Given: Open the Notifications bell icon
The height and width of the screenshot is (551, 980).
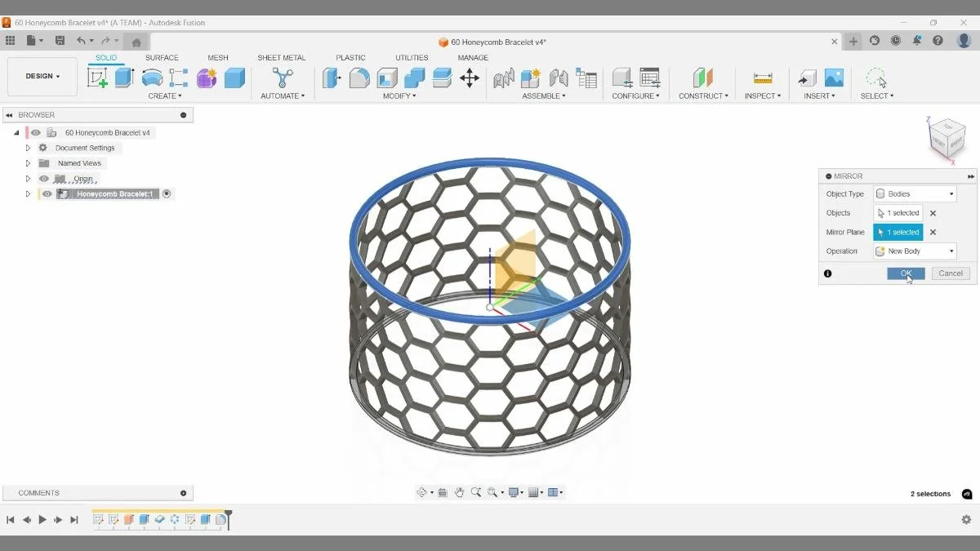Looking at the screenshot, I should point(917,40).
